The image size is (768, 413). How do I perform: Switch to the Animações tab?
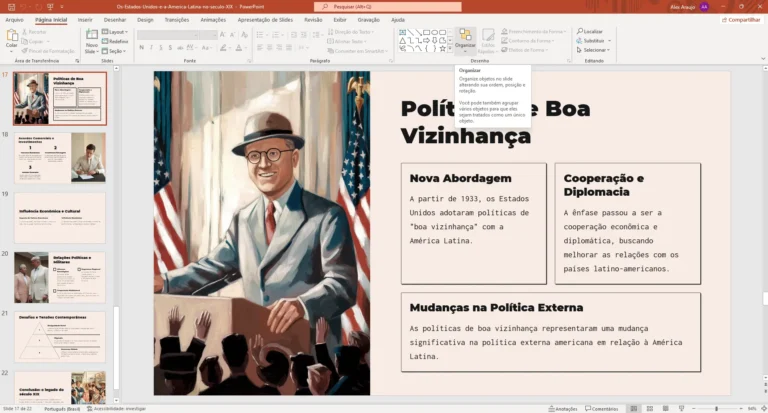pyautogui.click(x=213, y=20)
